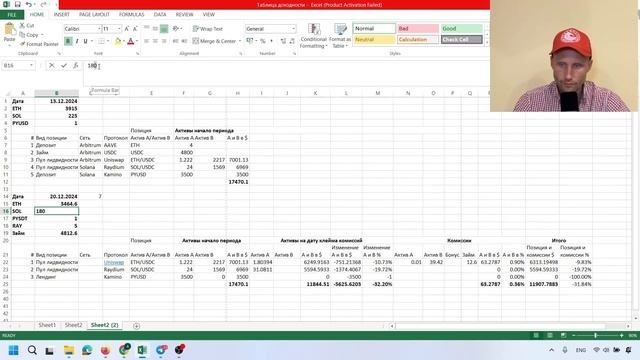The image size is (640, 360).
Task: Open the text orientation icon
Action: (176, 29)
